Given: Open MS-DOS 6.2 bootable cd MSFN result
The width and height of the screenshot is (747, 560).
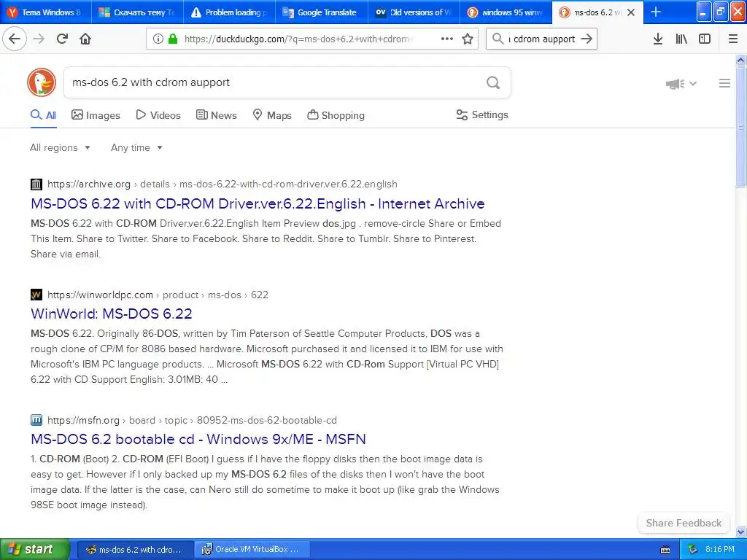Looking at the screenshot, I should [198, 439].
